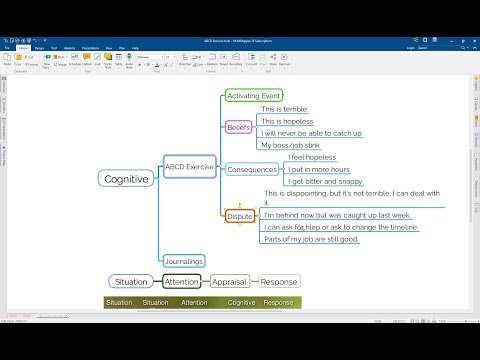Click 'I'm behind now but was caught up' subtopic

tap(337, 215)
